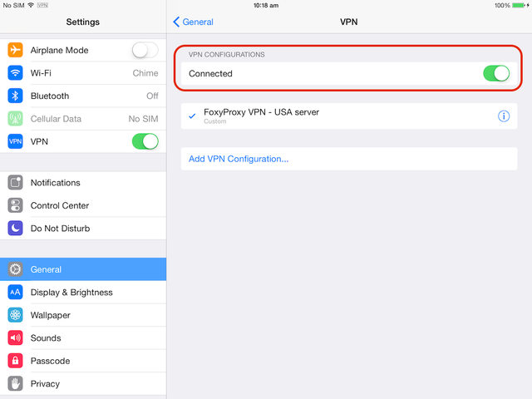Tap the blue VPN badge icon
This screenshot has height=399, width=532.
point(15,141)
